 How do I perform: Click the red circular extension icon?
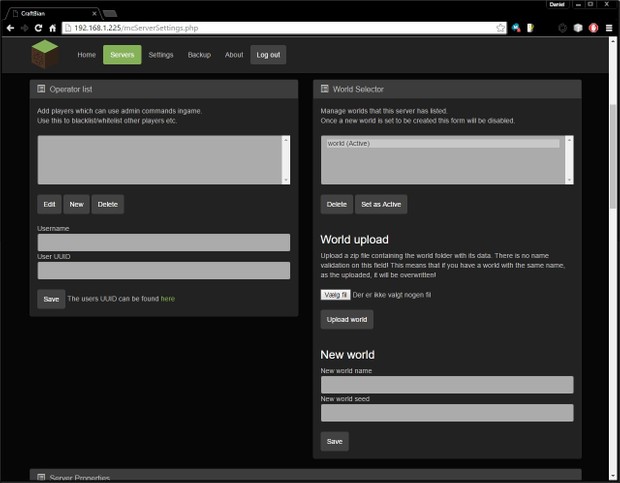[594, 28]
